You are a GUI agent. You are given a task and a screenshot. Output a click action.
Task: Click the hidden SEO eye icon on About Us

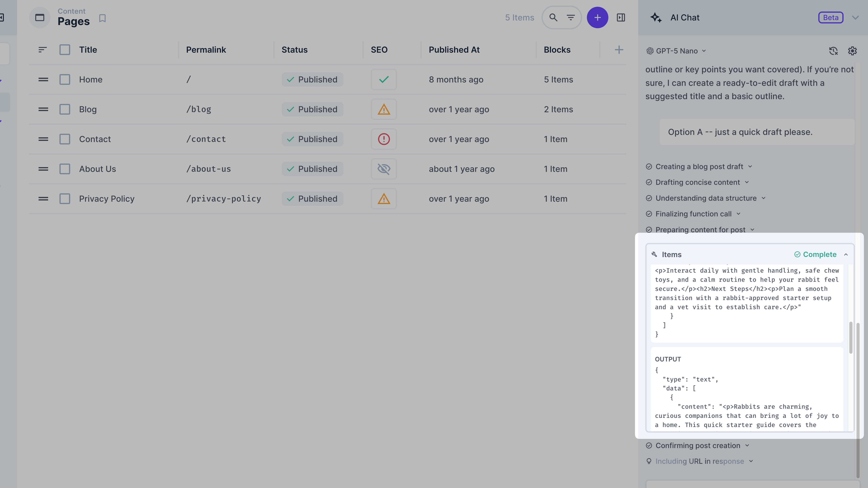384,169
